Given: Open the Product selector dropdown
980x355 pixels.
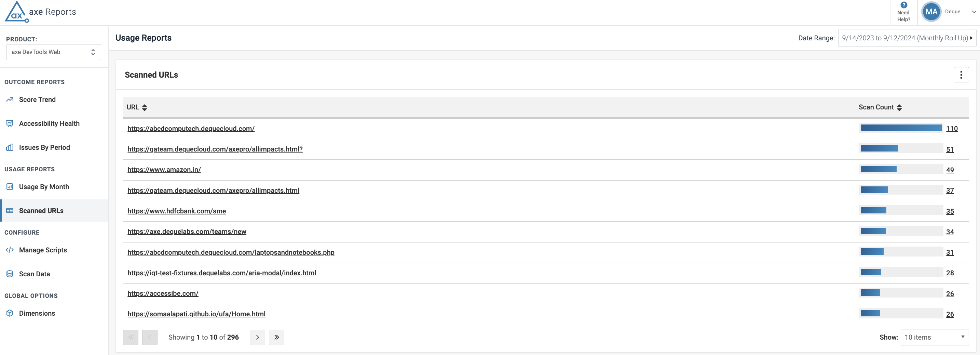Looking at the screenshot, I should click(53, 52).
